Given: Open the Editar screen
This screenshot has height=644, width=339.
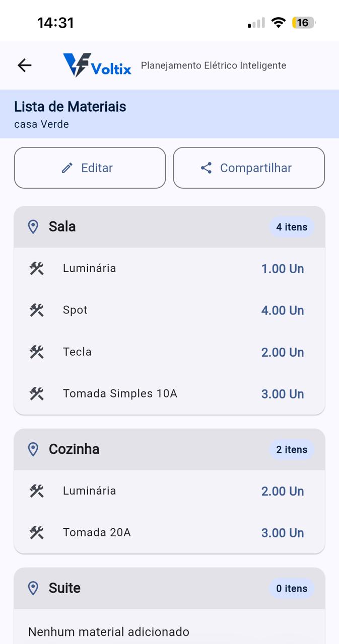Looking at the screenshot, I should click(x=90, y=168).
